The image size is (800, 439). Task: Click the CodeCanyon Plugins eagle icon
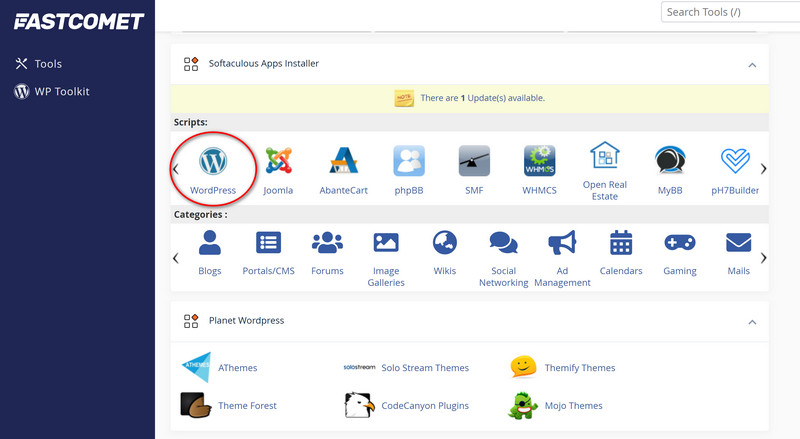(359, 405)
